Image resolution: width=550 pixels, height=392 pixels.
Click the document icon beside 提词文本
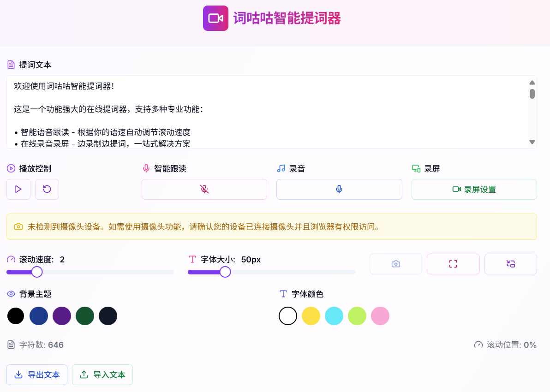click(11, 65)
